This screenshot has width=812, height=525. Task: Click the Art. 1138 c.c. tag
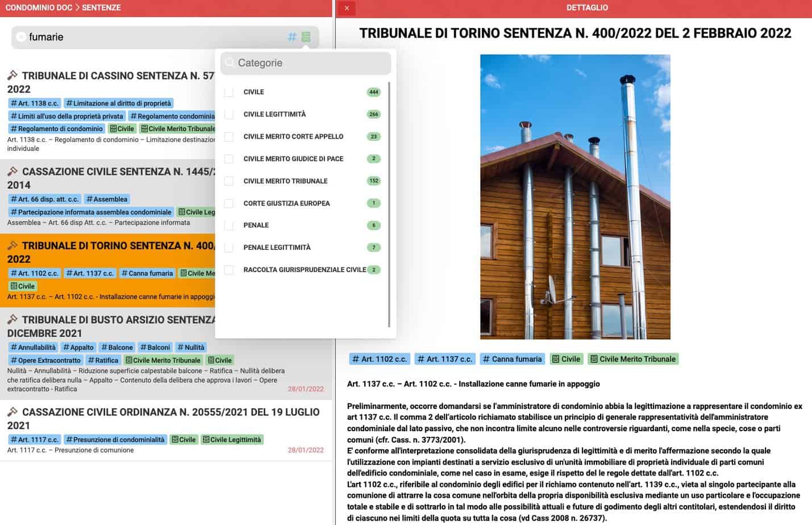(34, 103)
